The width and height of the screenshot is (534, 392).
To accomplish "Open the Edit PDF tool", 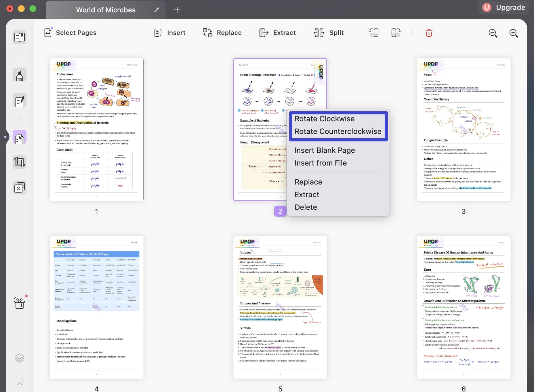I will tap(20, 100).
